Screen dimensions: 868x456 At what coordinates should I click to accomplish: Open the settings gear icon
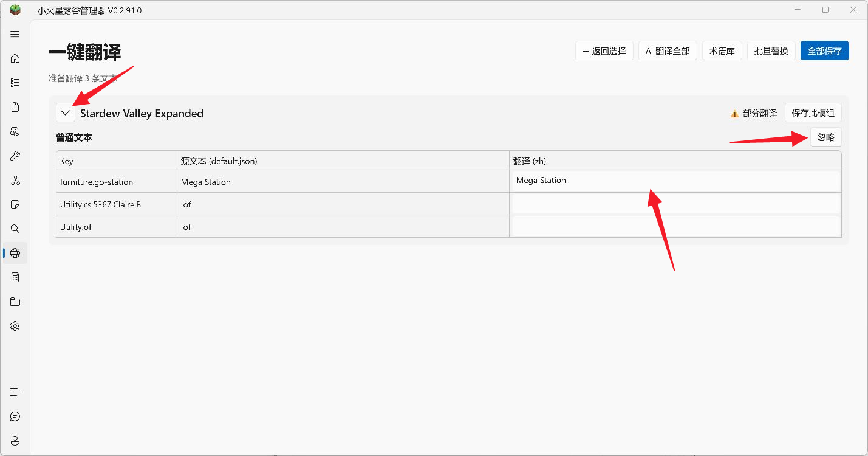(x=15, y=326)
